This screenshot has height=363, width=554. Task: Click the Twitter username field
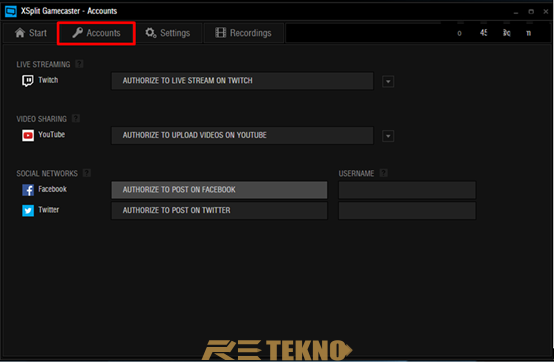coord(407,210)
